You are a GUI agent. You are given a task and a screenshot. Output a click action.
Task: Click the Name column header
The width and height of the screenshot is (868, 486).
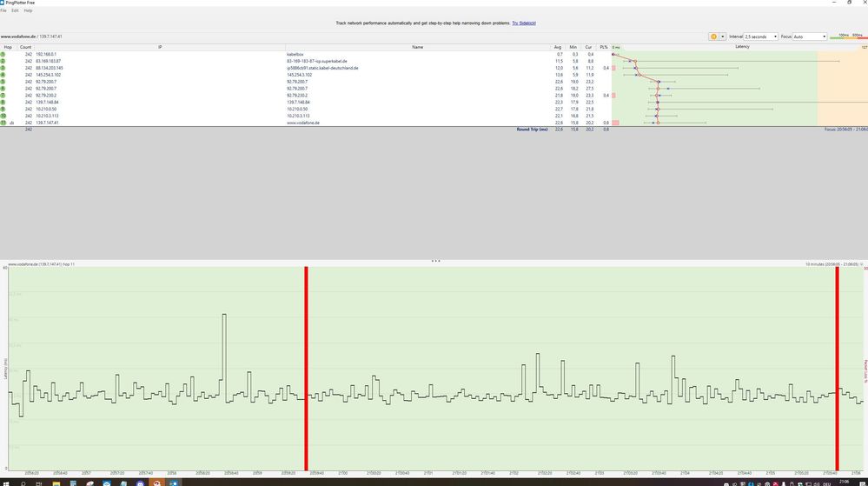[417, 47]
